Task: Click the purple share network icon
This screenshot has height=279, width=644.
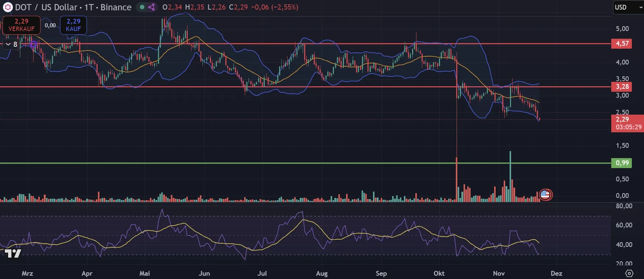Action: (x=151, y=7)
